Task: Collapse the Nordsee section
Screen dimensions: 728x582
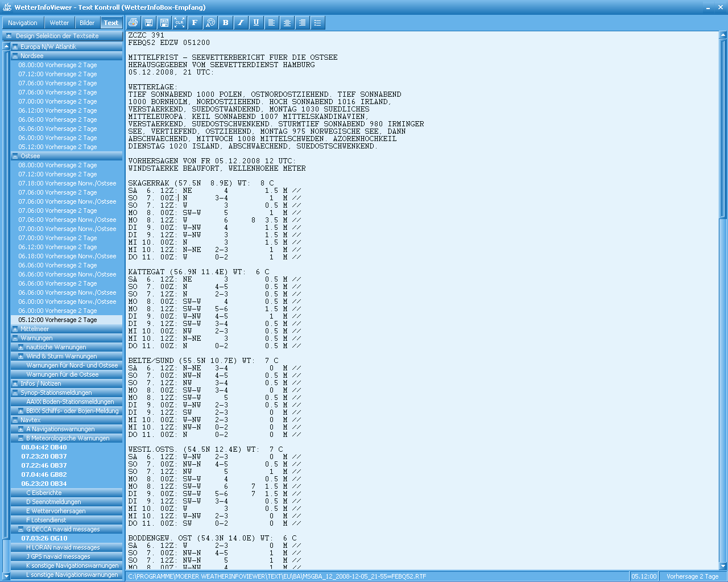Action: (15, 56)
